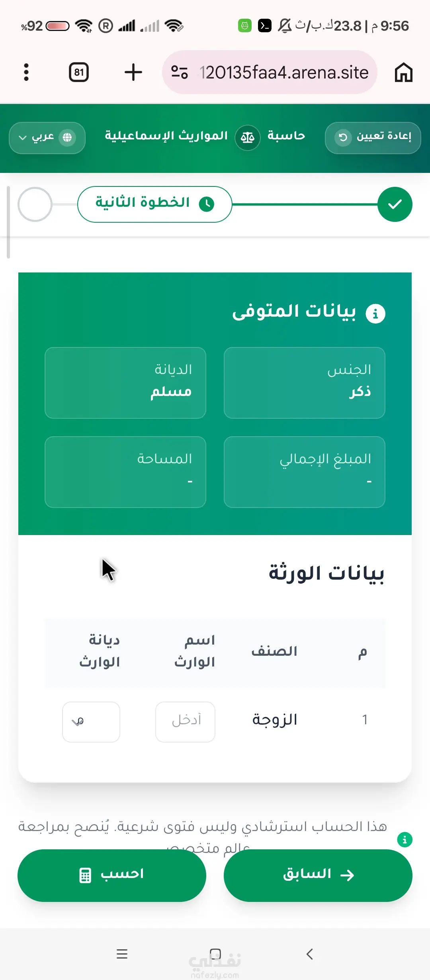Click the احسب calculate button
This screenshot has width=430, height=980.
(x=112, y=875)
